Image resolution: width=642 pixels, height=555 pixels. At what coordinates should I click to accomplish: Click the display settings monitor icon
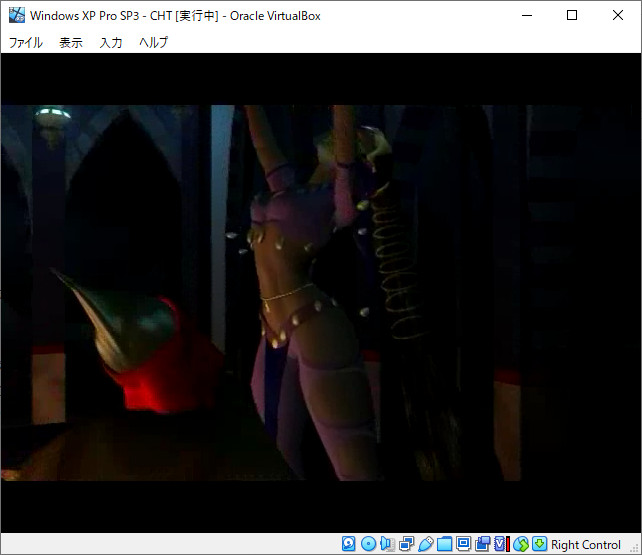tap(463, 544)
